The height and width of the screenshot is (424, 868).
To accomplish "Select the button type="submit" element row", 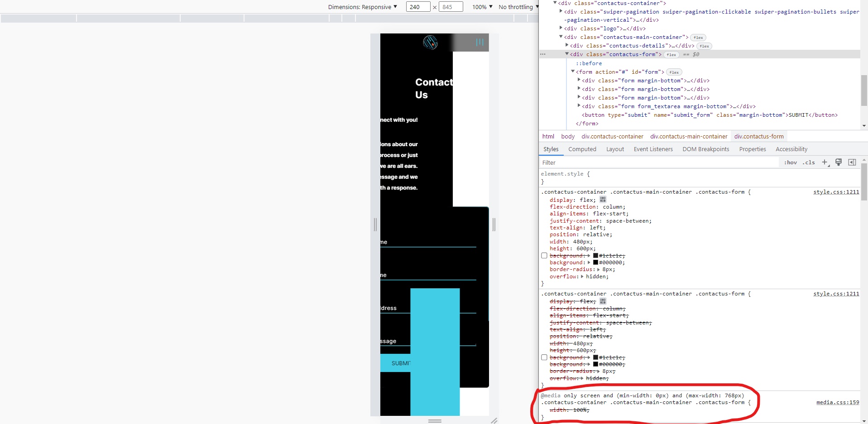I will point(710,115).
